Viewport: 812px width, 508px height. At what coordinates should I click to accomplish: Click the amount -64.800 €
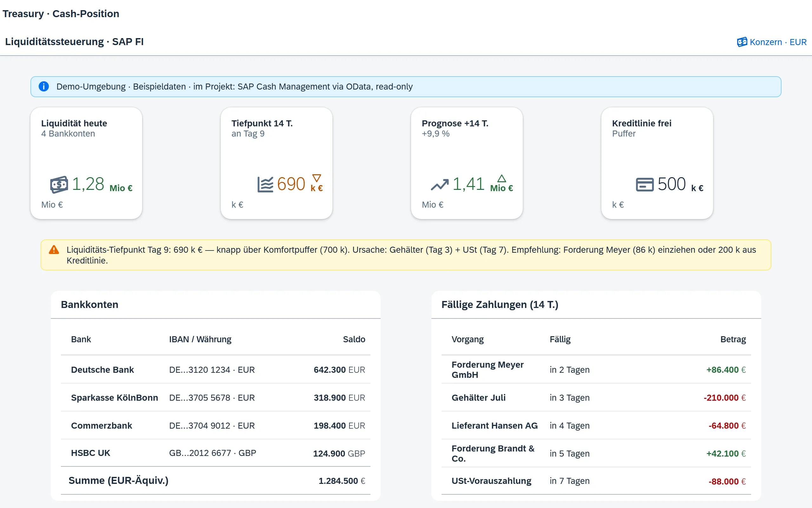click(x=727, y=425)
